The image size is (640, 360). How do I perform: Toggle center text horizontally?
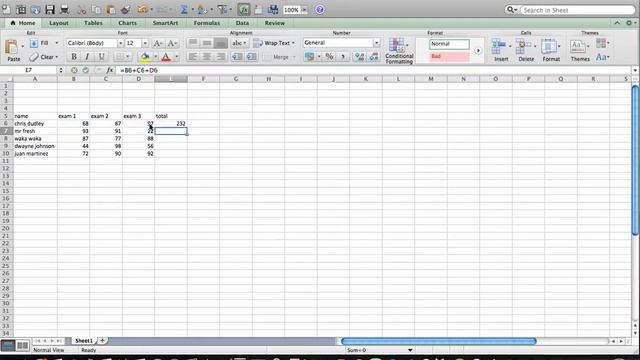[207, 57]
